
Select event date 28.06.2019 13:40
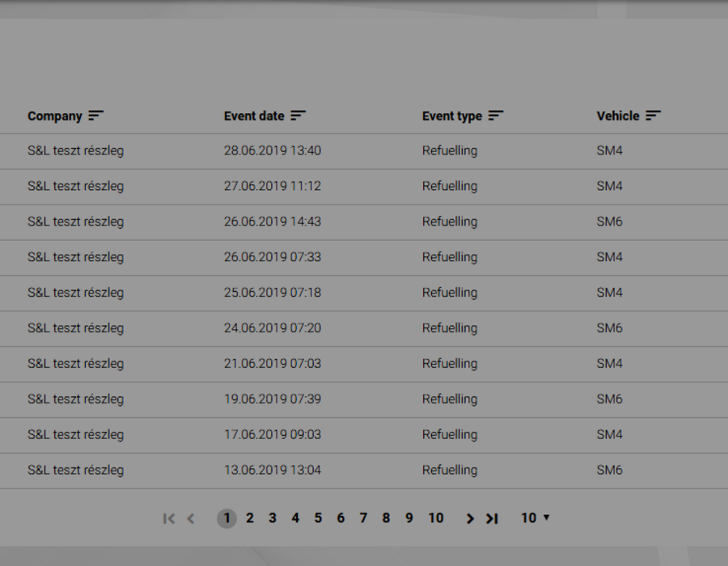tap(273, 150)
